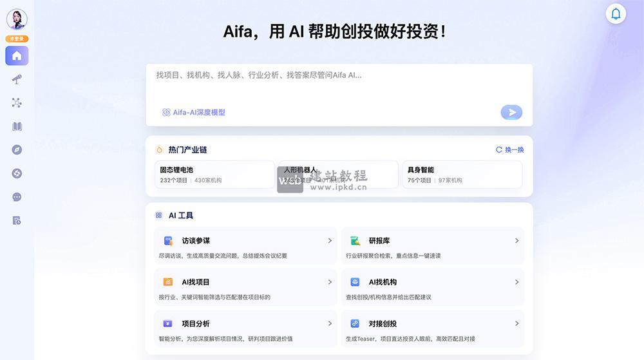Open the 访谈参谋 tool title
The image size is (644, 360).
point(196,241)
